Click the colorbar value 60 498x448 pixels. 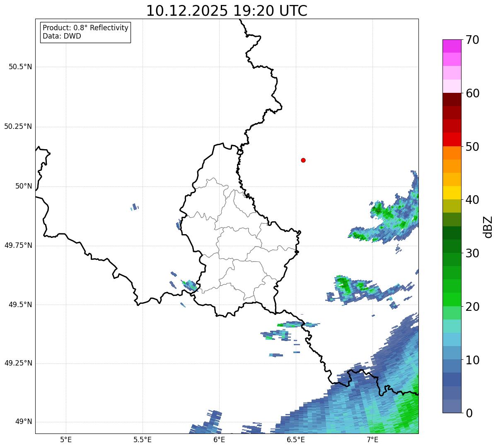(472, 93)
